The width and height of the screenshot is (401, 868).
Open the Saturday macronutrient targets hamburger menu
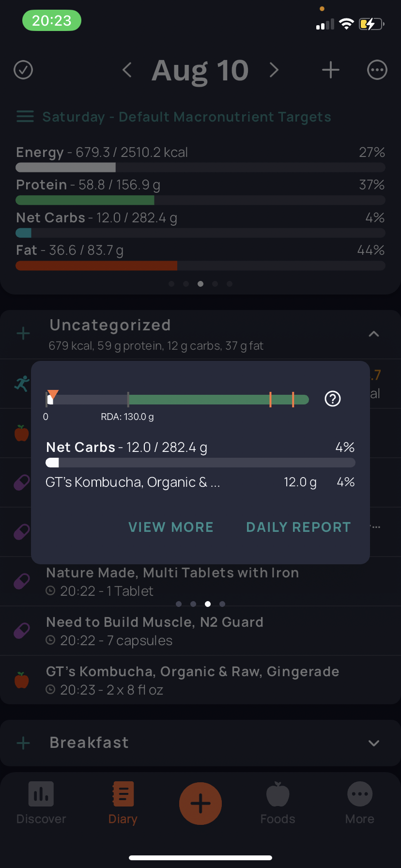25,117
